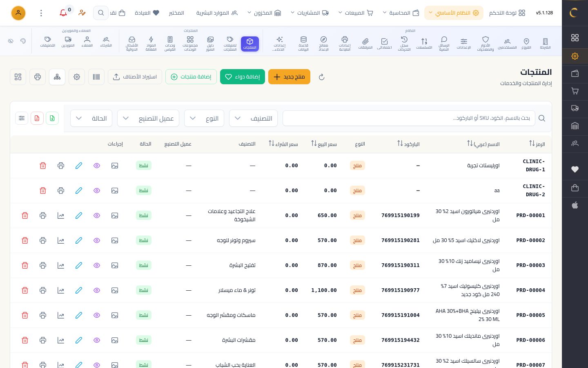Open the المبيعات menu
Image resolution: width=588 pixels, height=368 pixels.
click(356, 13)
